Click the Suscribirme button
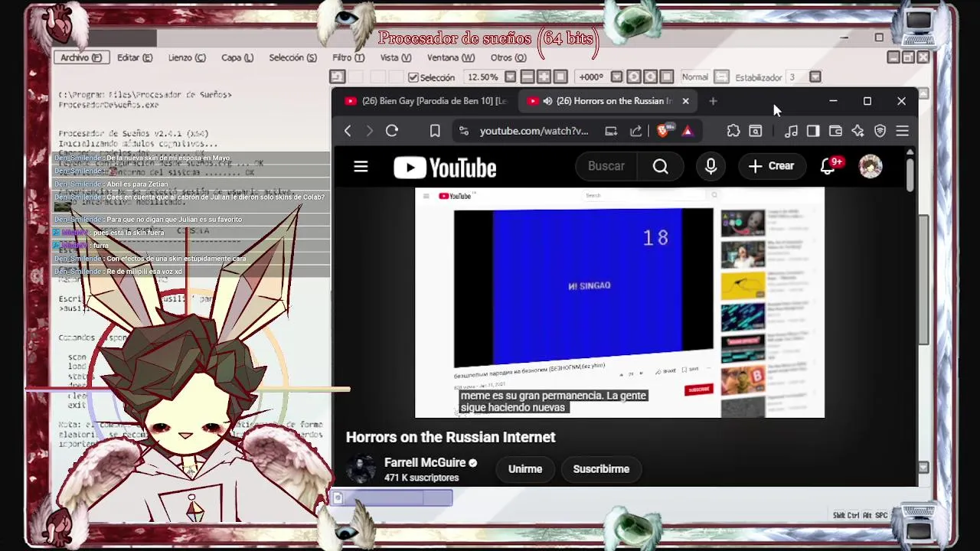 click(601, 469)
